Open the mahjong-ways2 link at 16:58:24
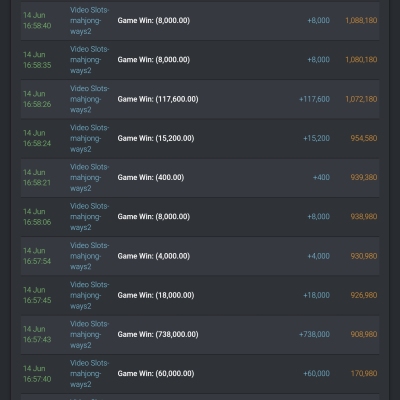The width and height of the screenshot is (400, 400). 89,138
